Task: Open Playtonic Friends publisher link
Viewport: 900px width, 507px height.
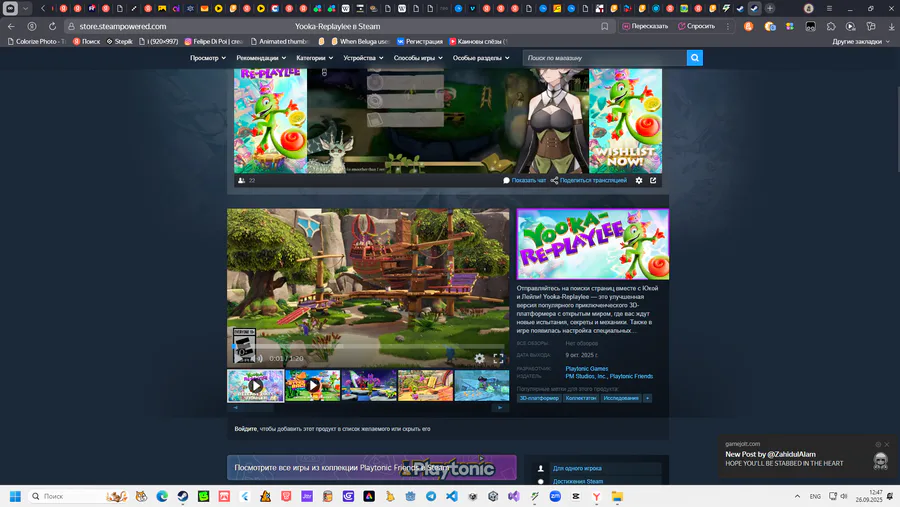Action: (x=631, y=376)
